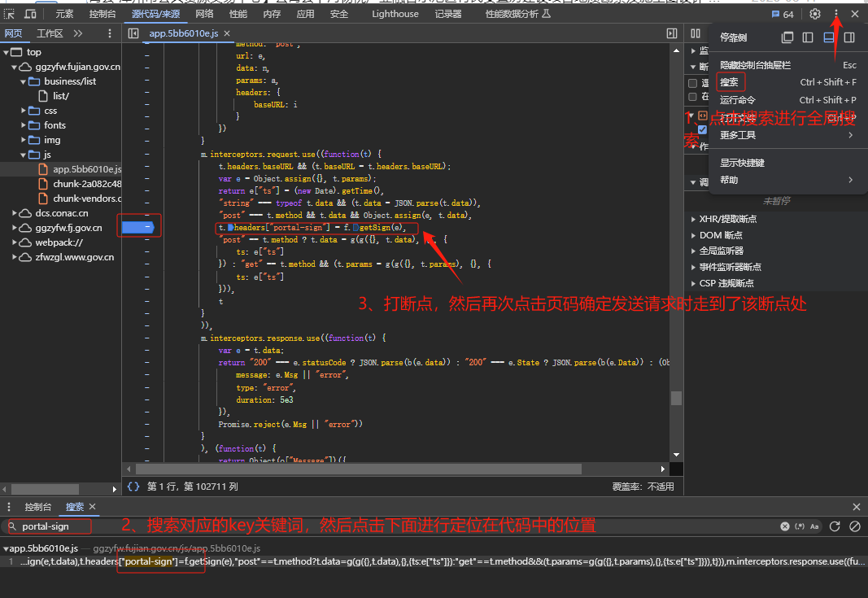
Task: Open the drawer three-dot menu
Action: pos(9,507)
